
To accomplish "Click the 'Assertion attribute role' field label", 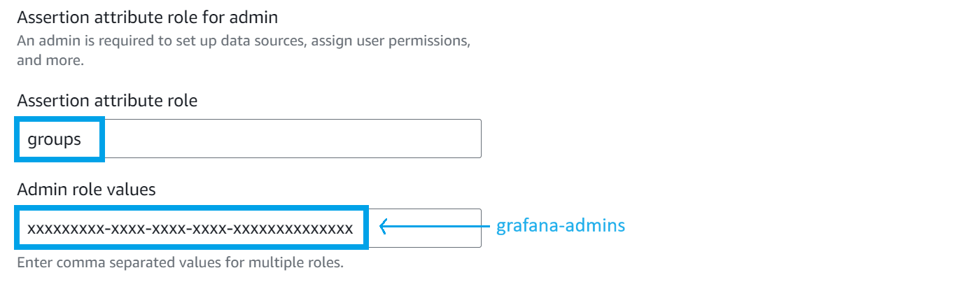I will click(x=107, y=101).
